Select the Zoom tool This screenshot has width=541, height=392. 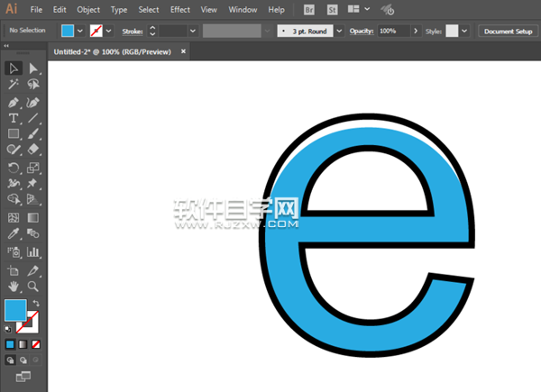pos(33,287)
